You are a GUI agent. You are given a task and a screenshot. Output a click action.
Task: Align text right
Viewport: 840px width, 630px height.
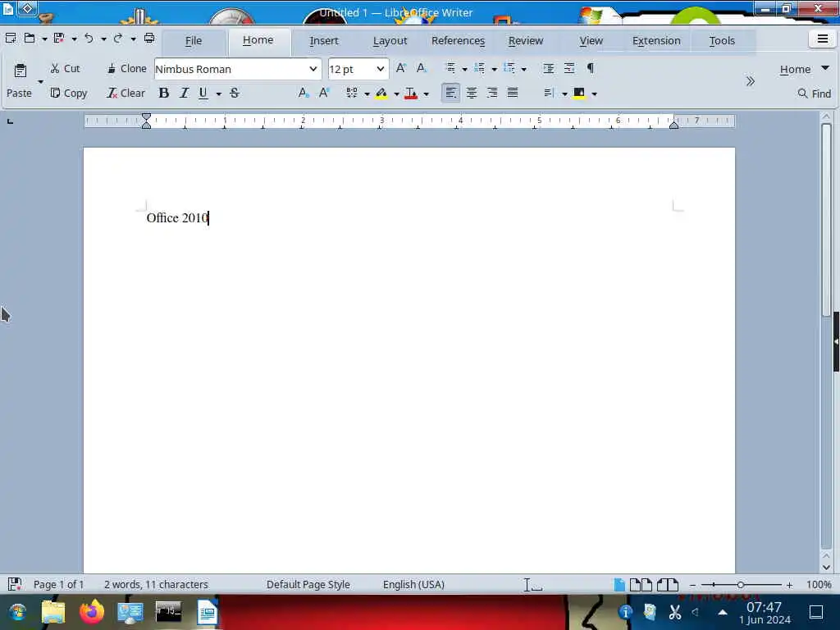point(492,94)
